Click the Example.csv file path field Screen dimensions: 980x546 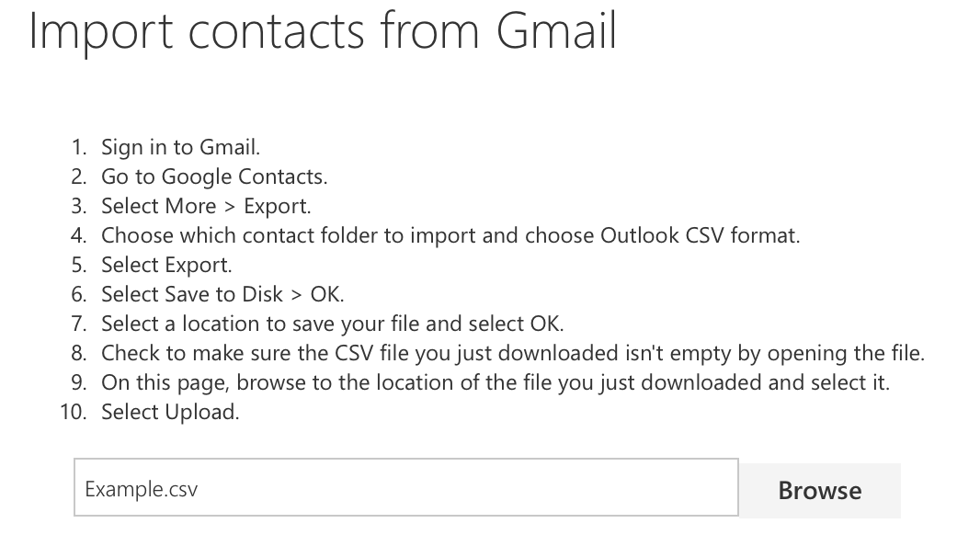(x=405, y=488)
